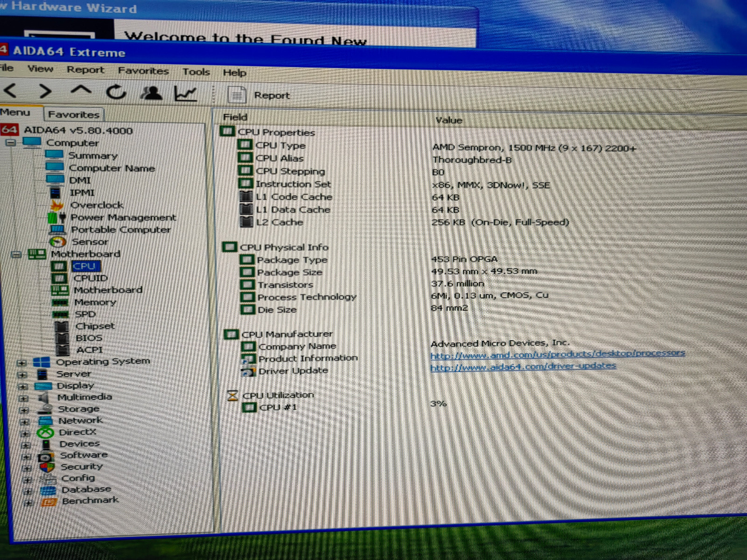Viewport: 747px width, 560px height.
Task: Open the Power Management icon
Action: (57, 217)
